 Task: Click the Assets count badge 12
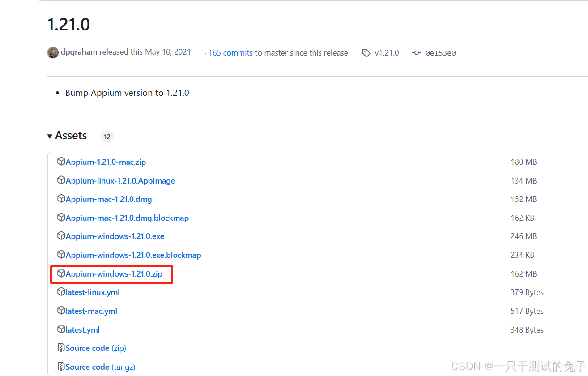tap(107, 137)
